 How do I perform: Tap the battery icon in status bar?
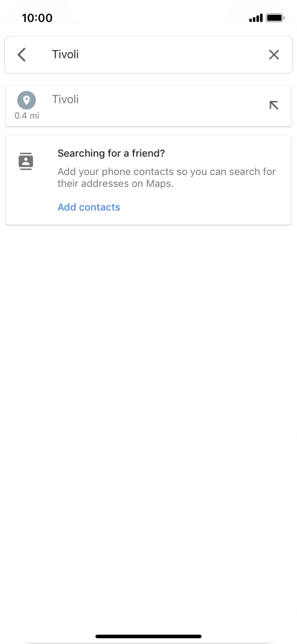[x=275, y=18]
